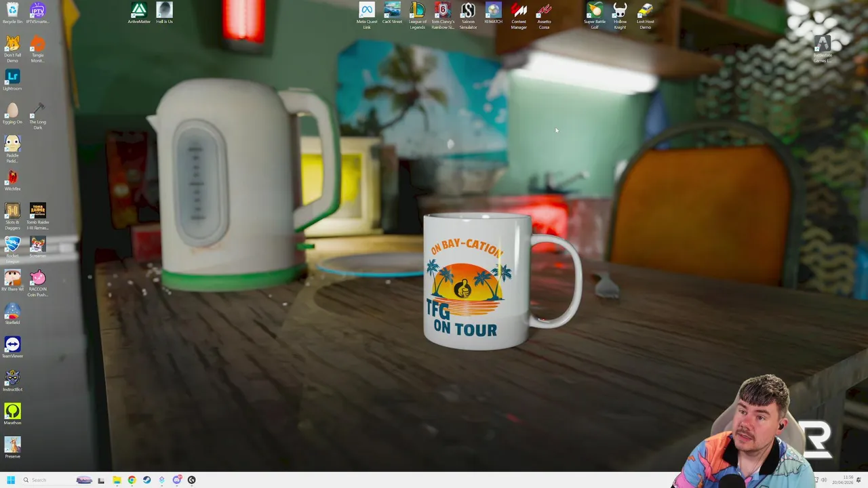Select the Witchfire desktop shortcut
This screenshot has width=868, height=488.
coord(12,180)
